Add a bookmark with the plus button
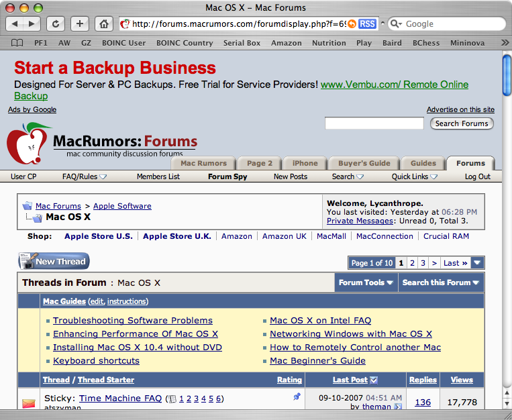The image size is (512, 420). point(80,24)
